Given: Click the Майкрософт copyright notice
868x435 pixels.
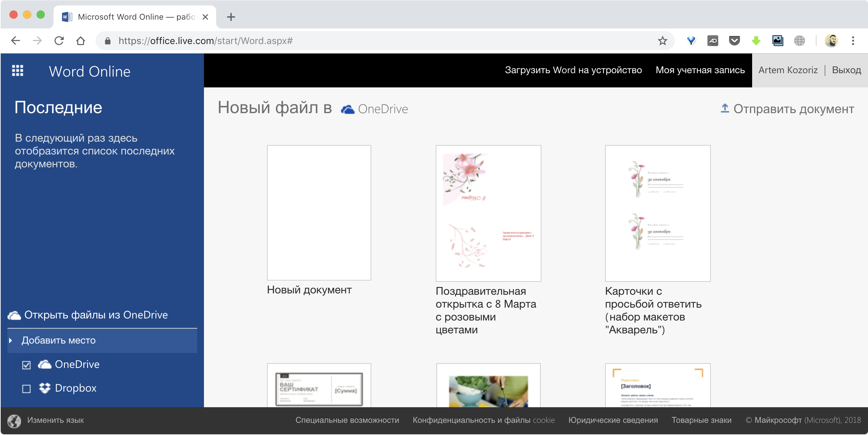Looking at the screenshot, I should (803, 420).
